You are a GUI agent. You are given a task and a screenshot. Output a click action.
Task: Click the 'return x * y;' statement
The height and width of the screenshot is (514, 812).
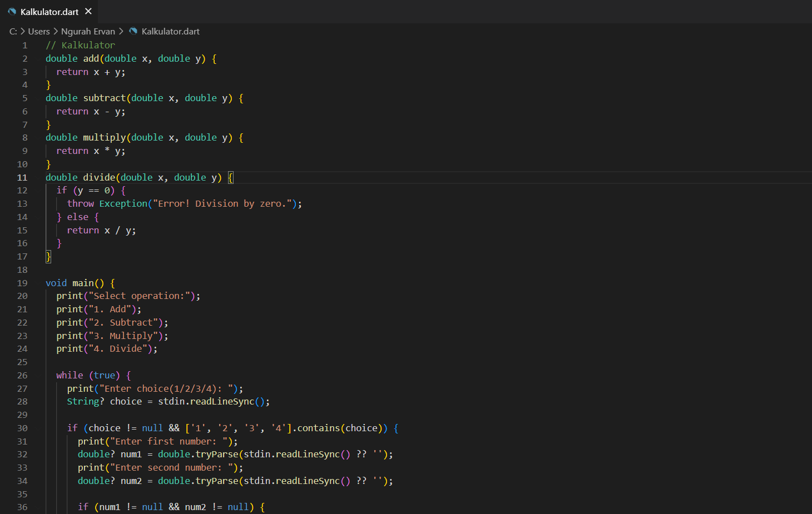click(91, 151)
